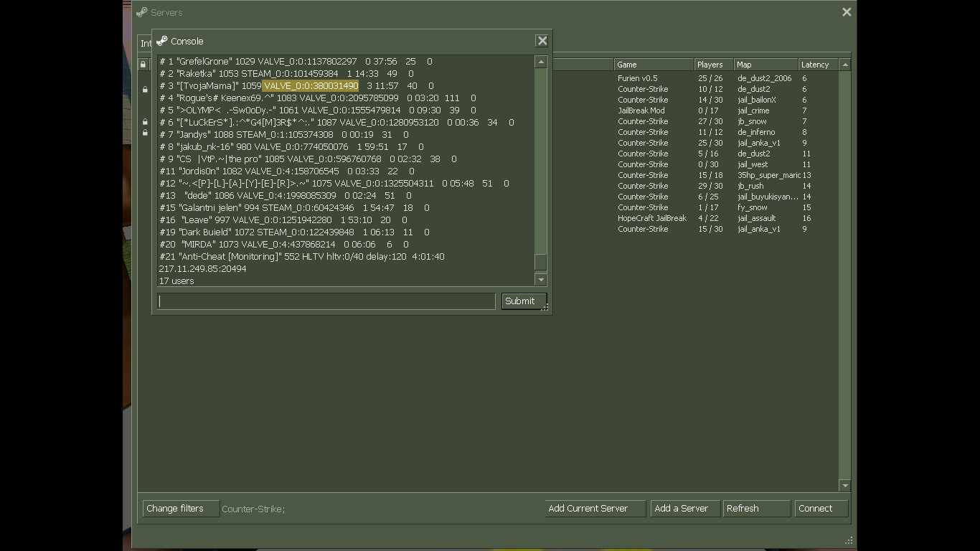Click lock icon beside TvojaMama console row

point(146,90)
